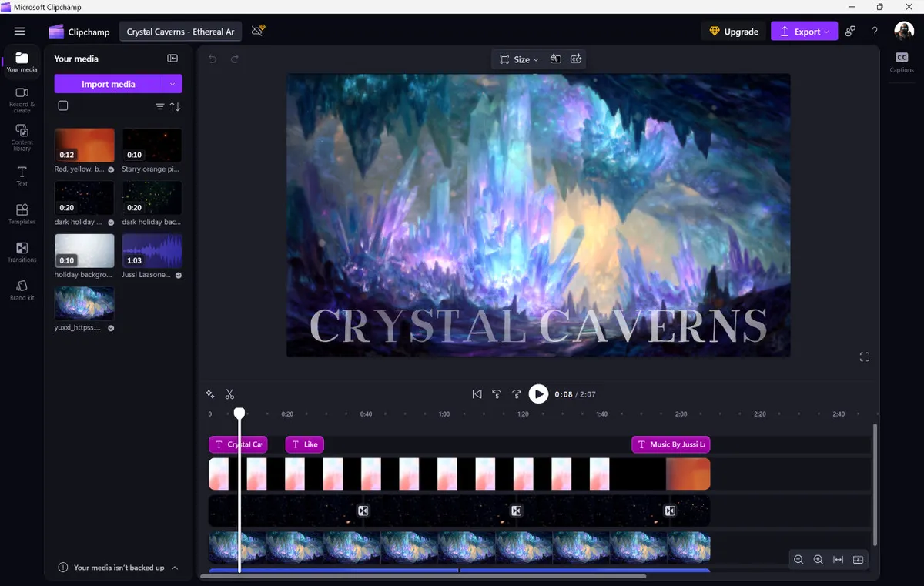Check the select-all media checkbox
924x586 pixels.
pos(64,105)
